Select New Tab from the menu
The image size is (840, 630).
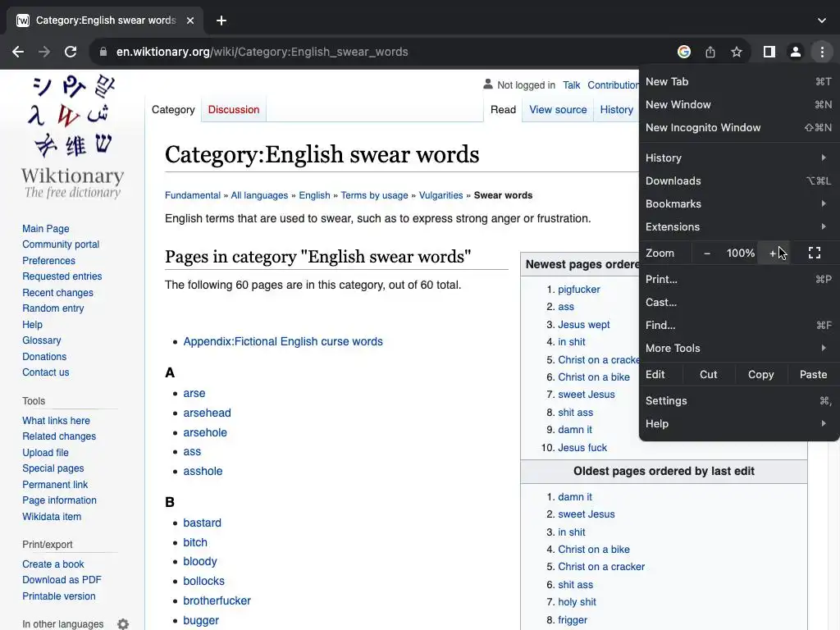pos(739,81)
